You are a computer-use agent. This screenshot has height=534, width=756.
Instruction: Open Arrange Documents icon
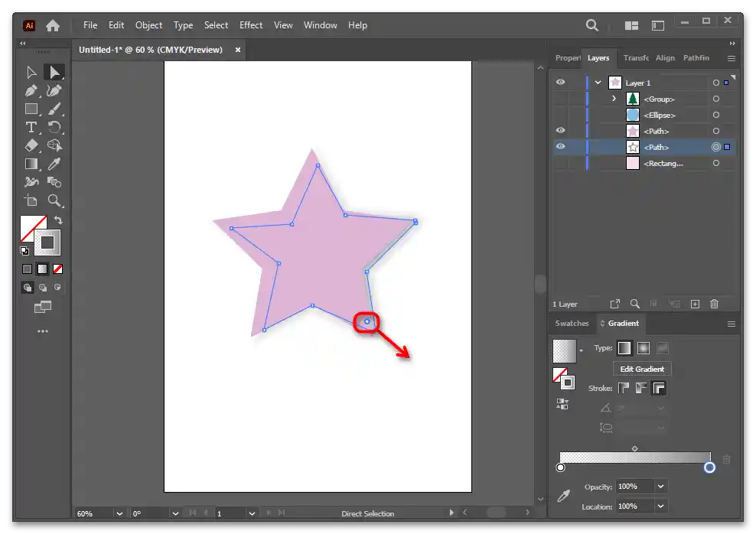(x=631, y=25)
